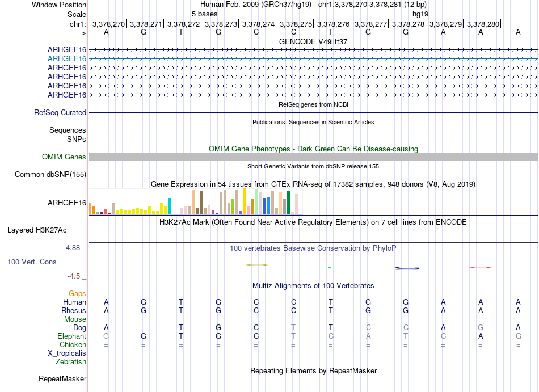Click the ---> sequence direction arrow label
Screen dimensions: 539x392
point(81,33)
